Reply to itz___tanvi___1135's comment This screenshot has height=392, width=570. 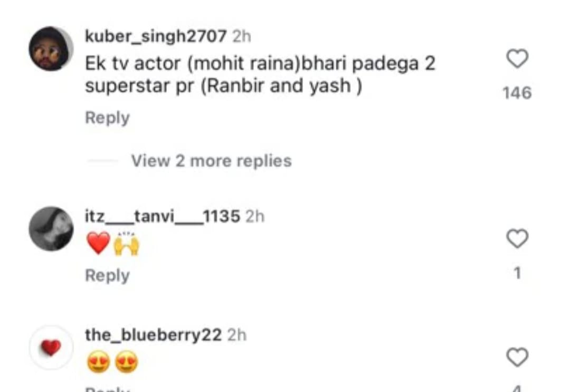(x=107, y=275)
